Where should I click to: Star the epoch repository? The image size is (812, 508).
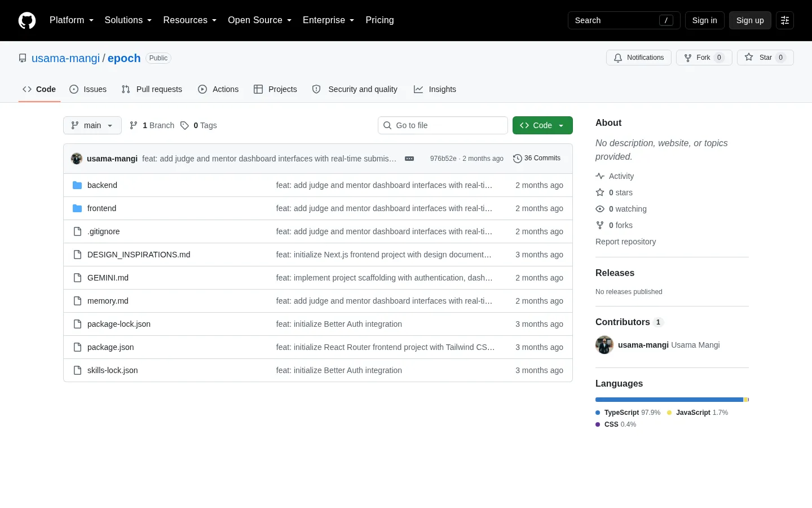click(765, 58)
